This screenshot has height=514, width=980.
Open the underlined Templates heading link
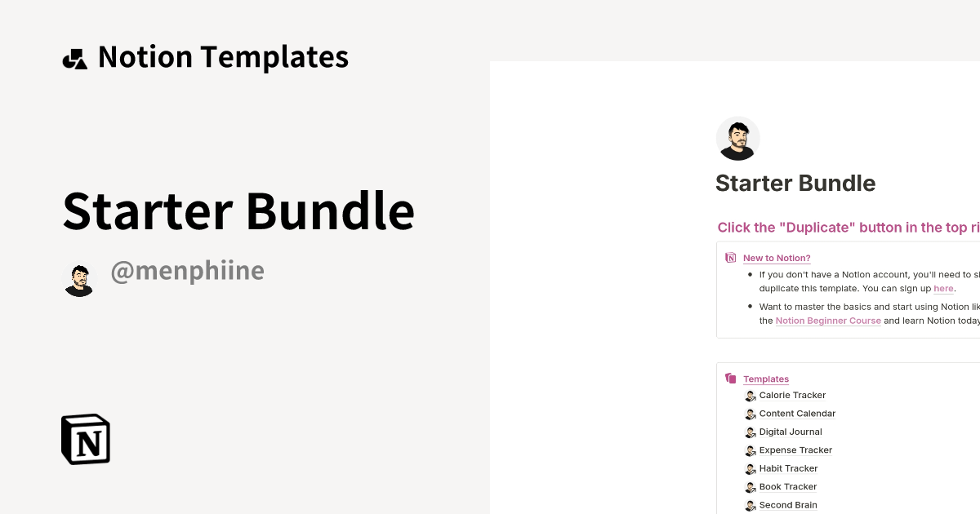[x=766, y=379]
